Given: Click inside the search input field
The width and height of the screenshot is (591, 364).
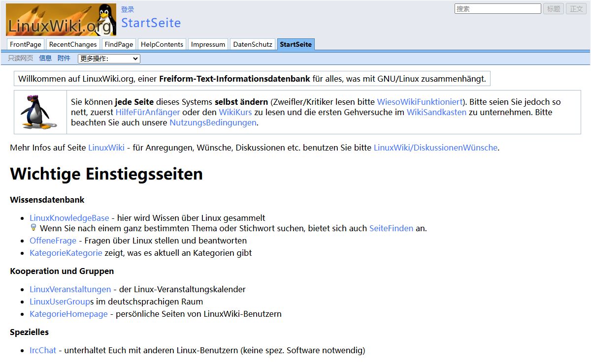Looking at the screenshot, I should [497, 9].
